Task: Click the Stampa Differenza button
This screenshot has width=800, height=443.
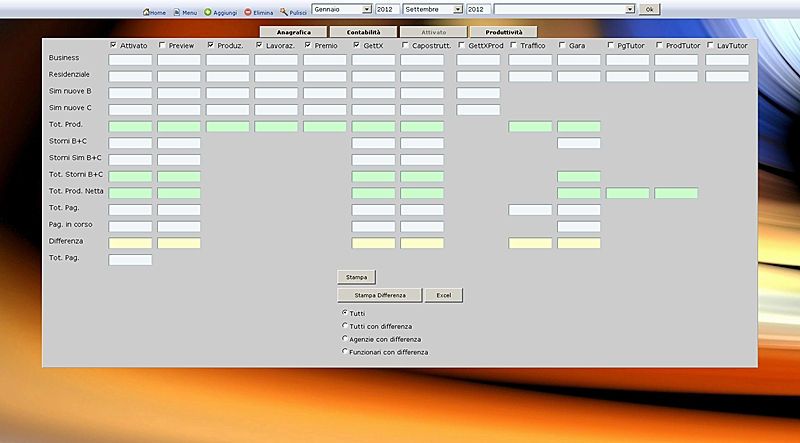Action: click(x=380, y=295)
